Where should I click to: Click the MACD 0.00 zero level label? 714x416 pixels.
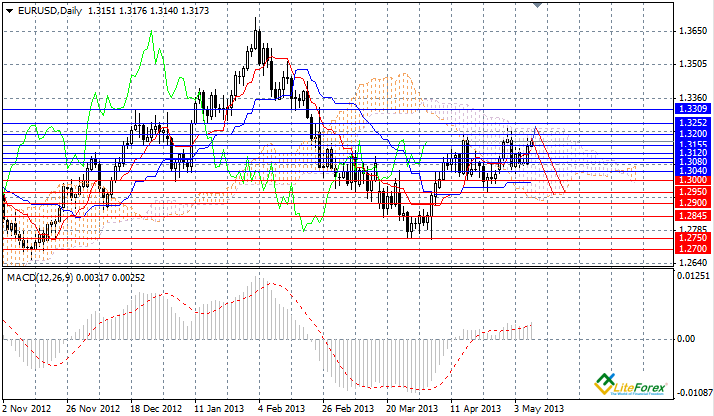(x=684, y=337)
